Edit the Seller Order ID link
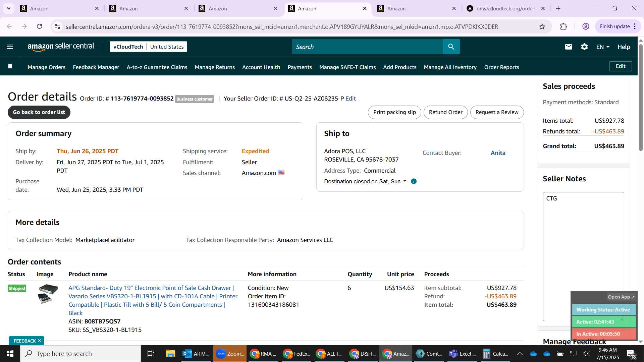Screen dimensions: 644x362 [351, 99]
